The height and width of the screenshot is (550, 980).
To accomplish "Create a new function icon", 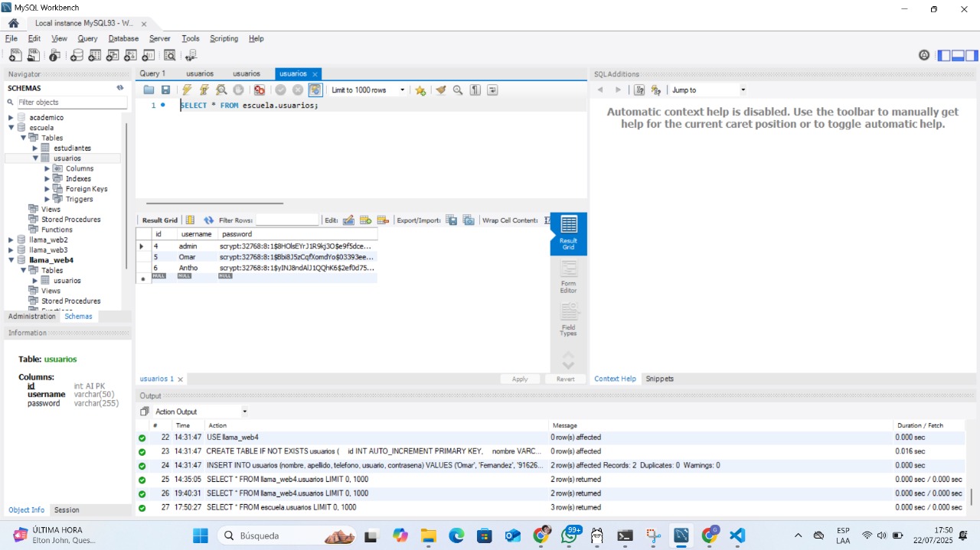I will tap(149, 55).
